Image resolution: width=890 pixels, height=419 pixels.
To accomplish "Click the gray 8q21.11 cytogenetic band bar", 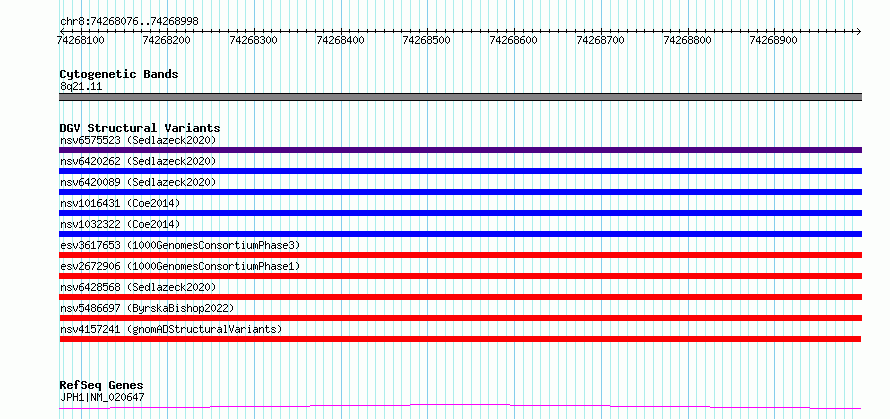I will coord(460,97).
